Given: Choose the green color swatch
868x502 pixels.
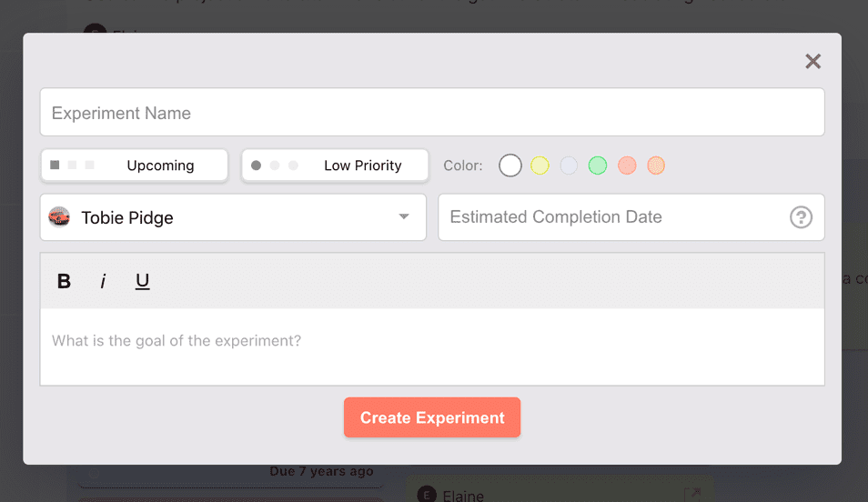Looking at the screenshot, I should (598, 166).
